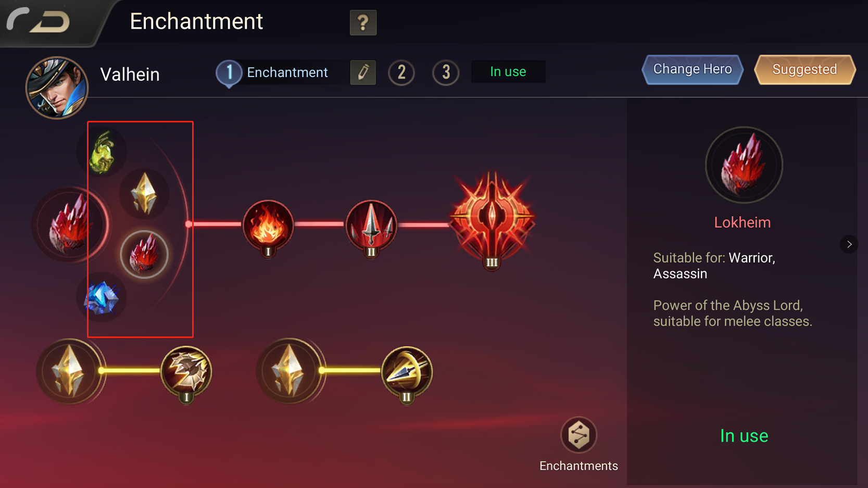
Task: Select the sword tier II enchantment
Action: click(371, 227)
